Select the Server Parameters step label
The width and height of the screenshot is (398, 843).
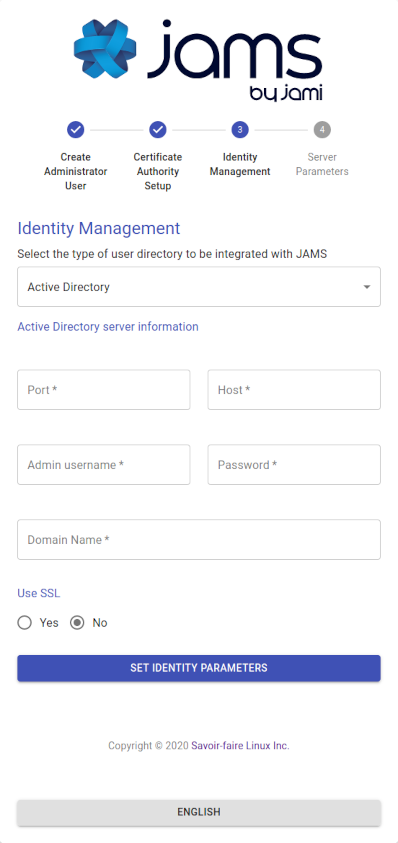pyautogui.click(x=322, y=165)
